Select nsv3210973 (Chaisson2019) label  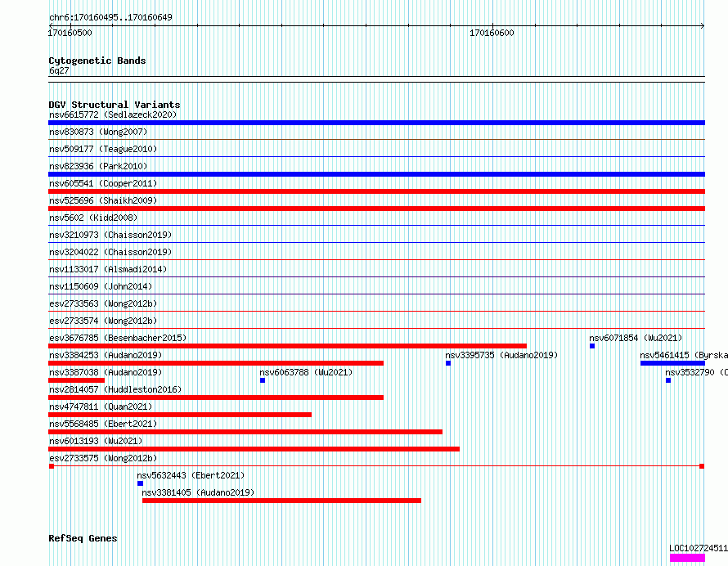click(110, 235)
